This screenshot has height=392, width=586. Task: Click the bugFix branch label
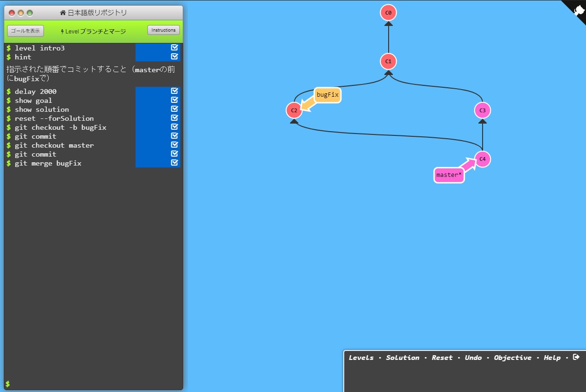click(x=327, y=95)
